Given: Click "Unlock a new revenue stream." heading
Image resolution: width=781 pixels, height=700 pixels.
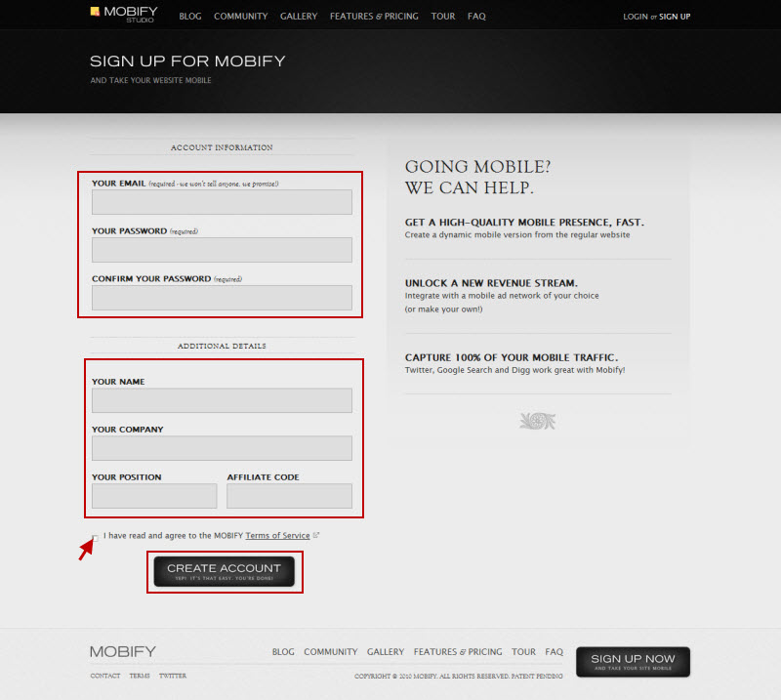Looking at the screenshot, I should 491,283.
